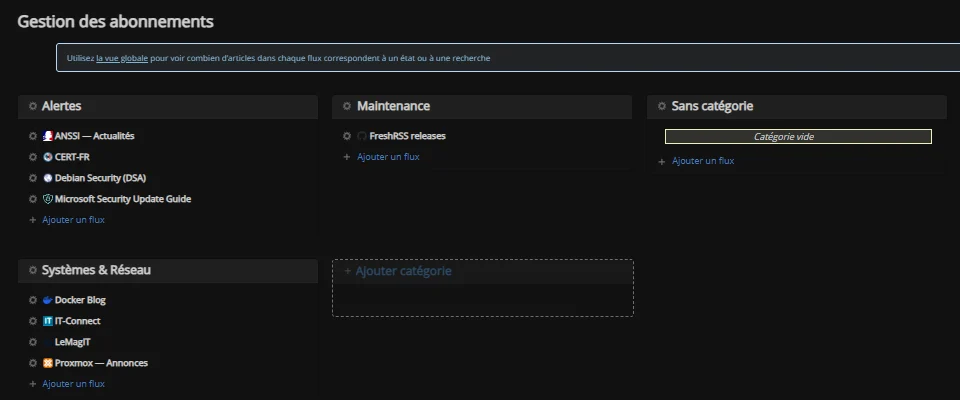960x400 pixels.
Task: Open settings gear for Sans catégorie
Action: [662, 106]
